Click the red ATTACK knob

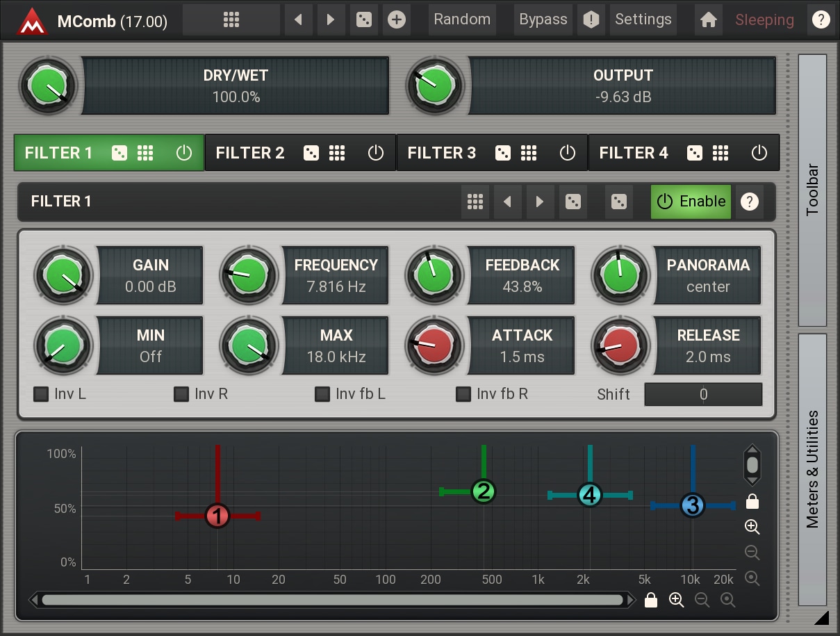(435, 345)
